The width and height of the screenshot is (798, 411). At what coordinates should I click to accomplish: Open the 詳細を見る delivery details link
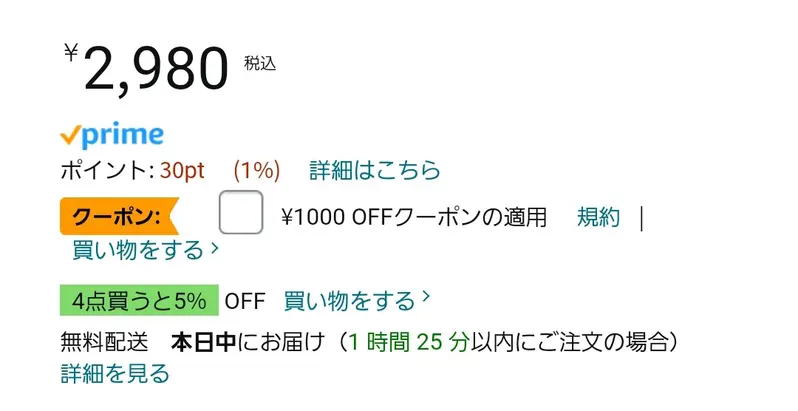click(x=115, y=374)
